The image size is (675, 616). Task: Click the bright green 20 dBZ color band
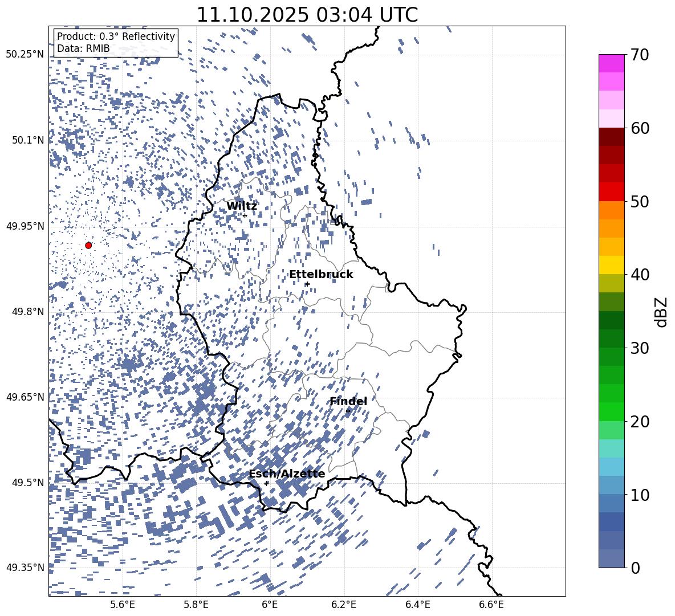point(611,411)
